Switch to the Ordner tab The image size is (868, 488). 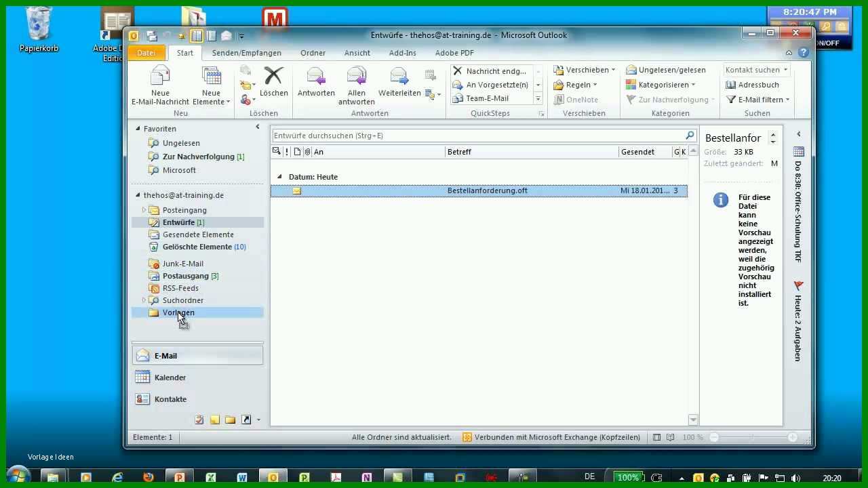pyautogui.click(x=313, y=53)
